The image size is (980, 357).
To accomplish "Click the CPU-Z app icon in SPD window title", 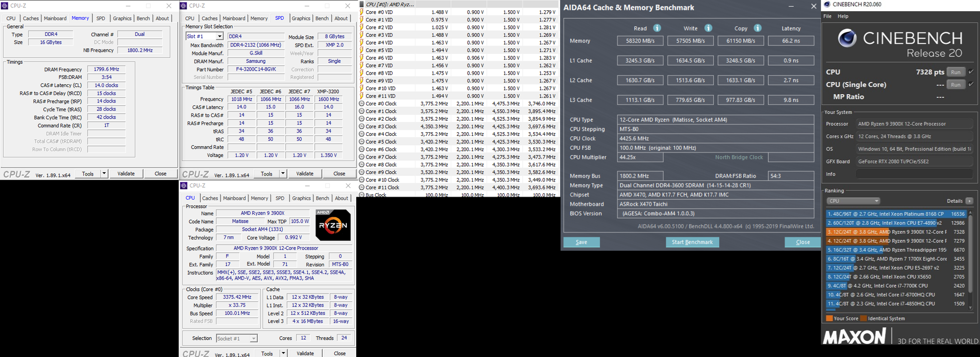I will pos(184,6).
